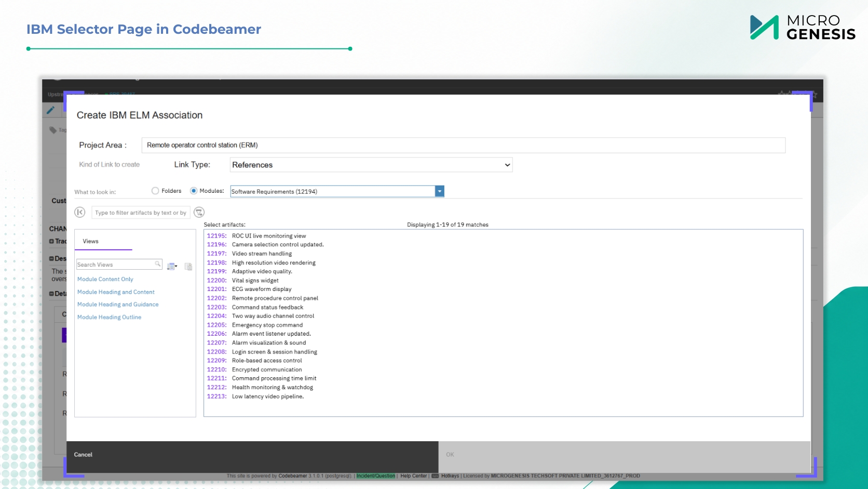
Task: Click the copy view icon beside Search Views
Action: [188, 267]
